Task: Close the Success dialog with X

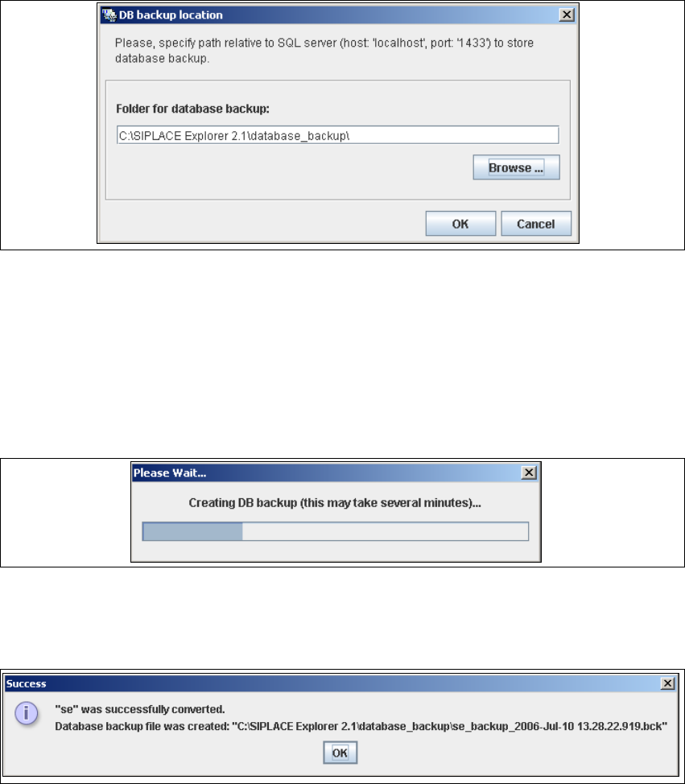Action: pos(667,683)
